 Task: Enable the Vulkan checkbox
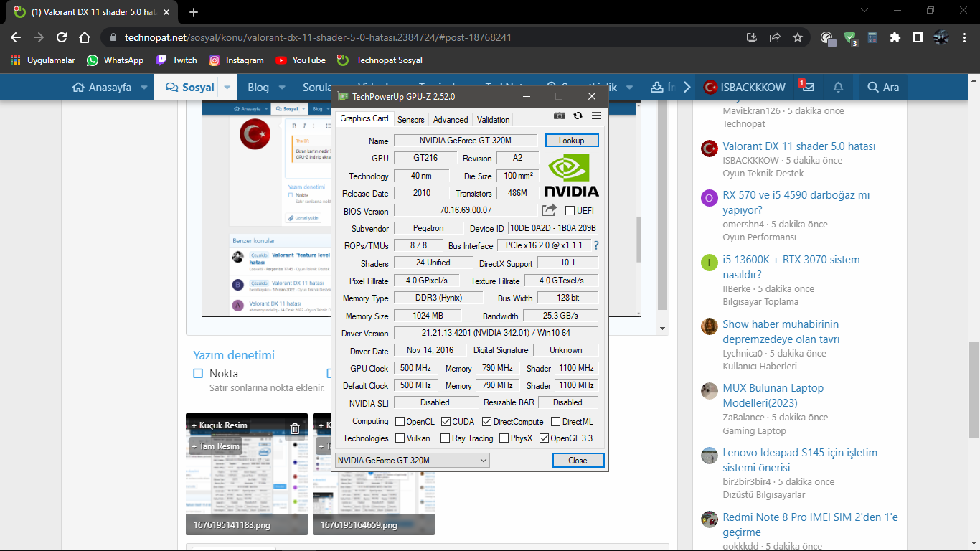click(400, 438)
